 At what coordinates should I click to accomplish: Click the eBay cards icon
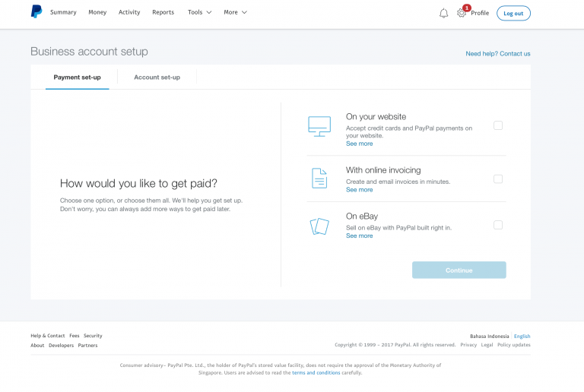point(319,226)
